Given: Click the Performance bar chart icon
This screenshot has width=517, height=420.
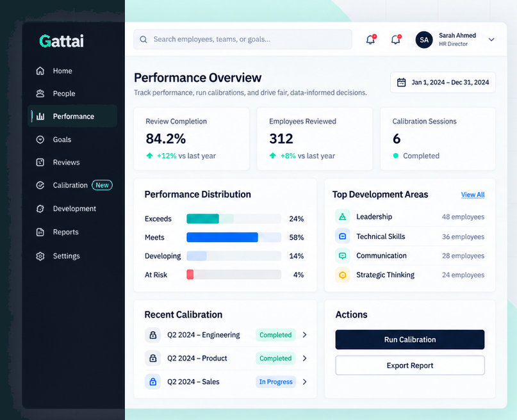Looking at the screenshot, I should [40, 117].
